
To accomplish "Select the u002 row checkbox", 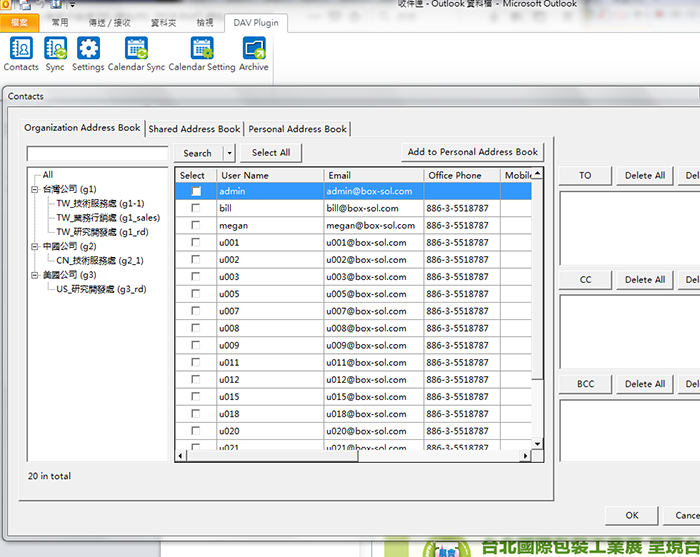I will pos(196,259).
